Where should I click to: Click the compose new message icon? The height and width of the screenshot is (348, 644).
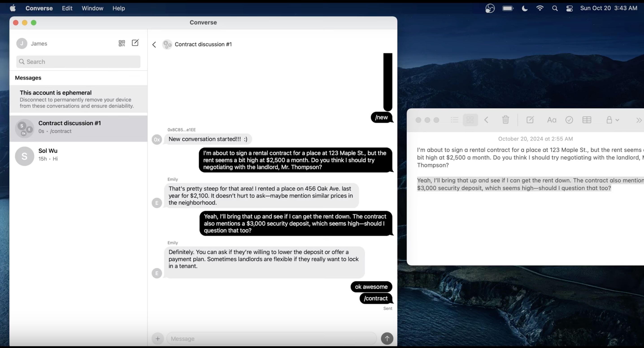point(135,43)
